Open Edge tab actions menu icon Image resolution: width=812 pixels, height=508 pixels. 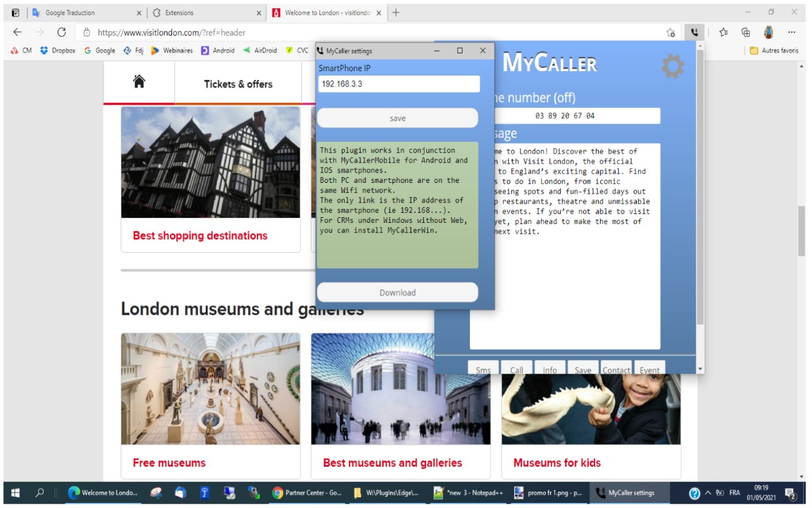15,12
